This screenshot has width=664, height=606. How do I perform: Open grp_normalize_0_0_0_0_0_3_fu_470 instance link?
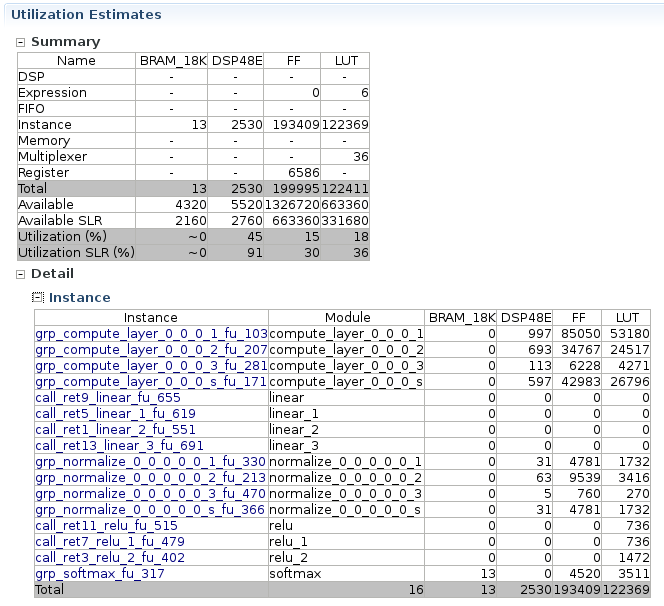pyautogui.click(x=150, y=494)
